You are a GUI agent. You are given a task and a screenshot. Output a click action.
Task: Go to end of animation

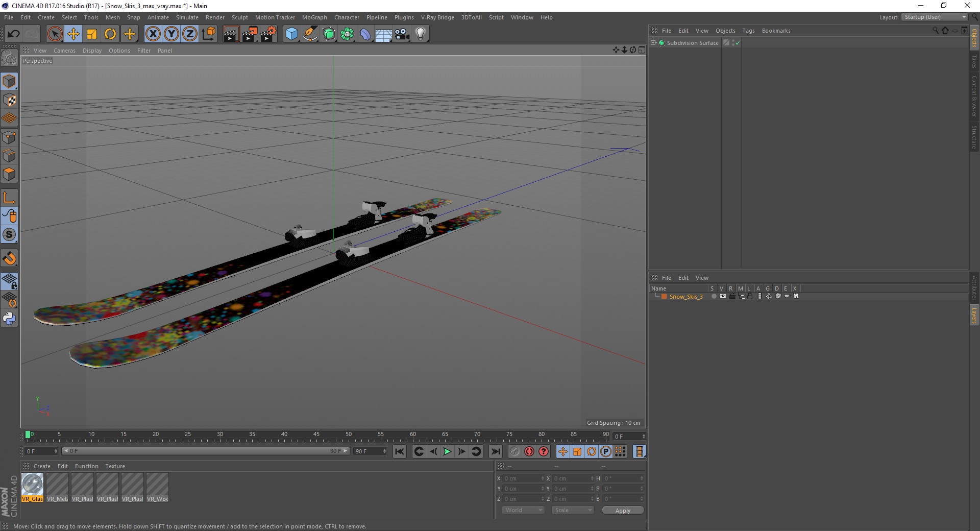point(496,451)
